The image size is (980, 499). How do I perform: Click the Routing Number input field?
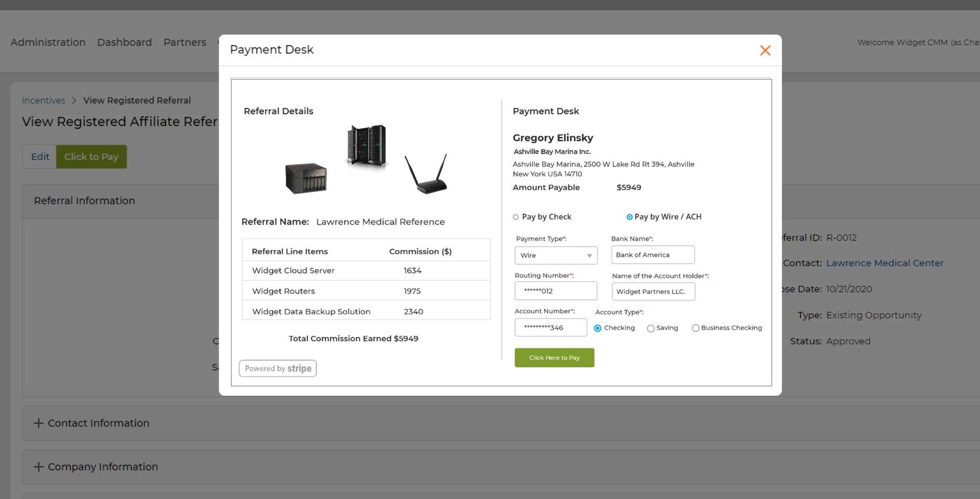click(x=556, y=291)
